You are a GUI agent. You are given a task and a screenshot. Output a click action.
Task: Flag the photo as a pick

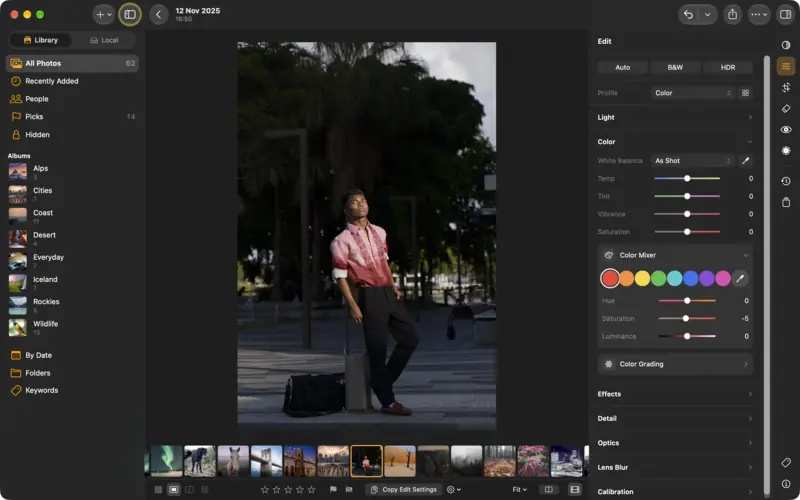[x=333, y=489]
